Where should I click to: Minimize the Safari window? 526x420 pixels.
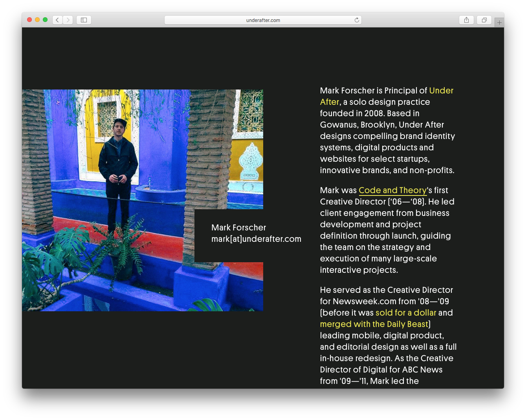click(x=37, y=20)
